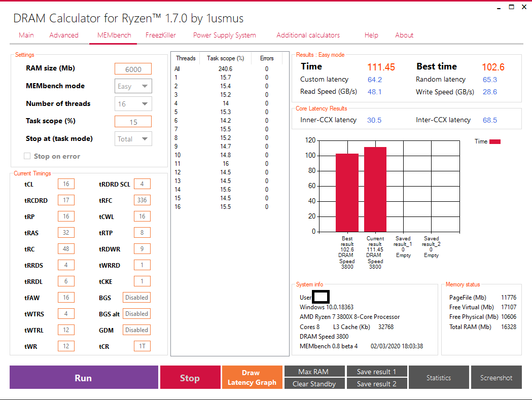Take a capture using the Screenshot button
Image resolution: width=532 pixels, height=400 pixels.
click(496, 377)
